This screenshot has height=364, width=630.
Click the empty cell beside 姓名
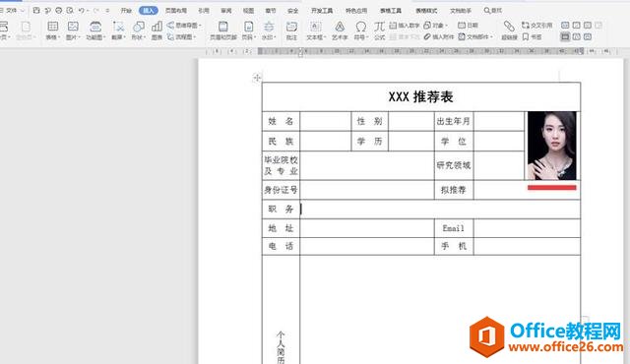tap(326, 121)
